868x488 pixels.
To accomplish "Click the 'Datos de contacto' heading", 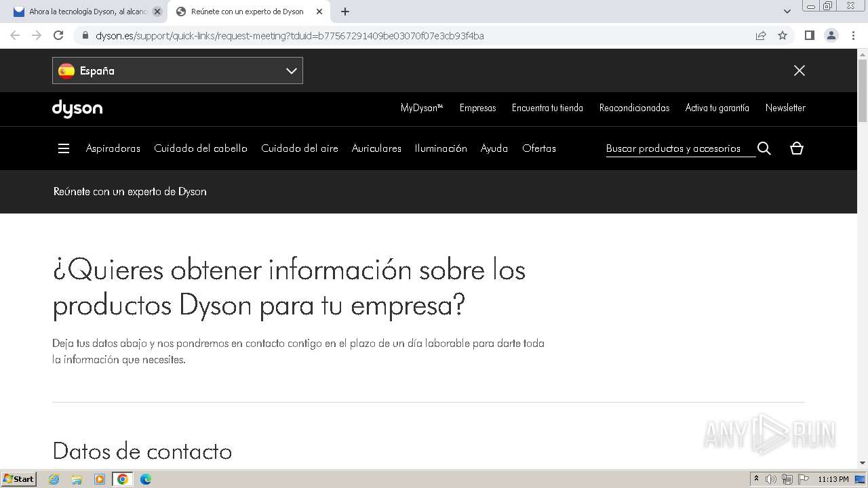I will pos(142,451).
